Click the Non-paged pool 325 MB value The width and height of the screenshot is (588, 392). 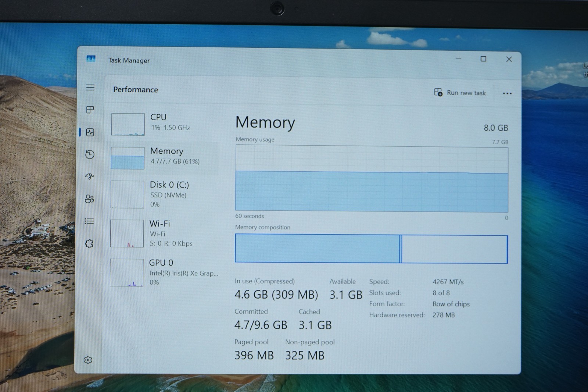pos(305,355)
